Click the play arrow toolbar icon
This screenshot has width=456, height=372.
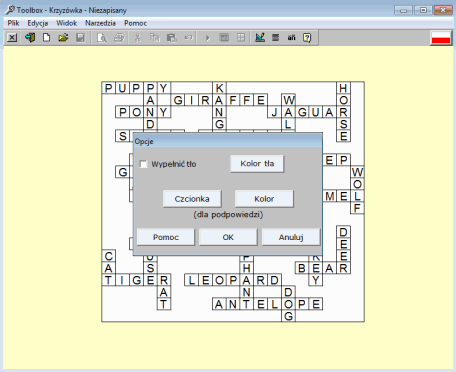click(x=207, y=38)
